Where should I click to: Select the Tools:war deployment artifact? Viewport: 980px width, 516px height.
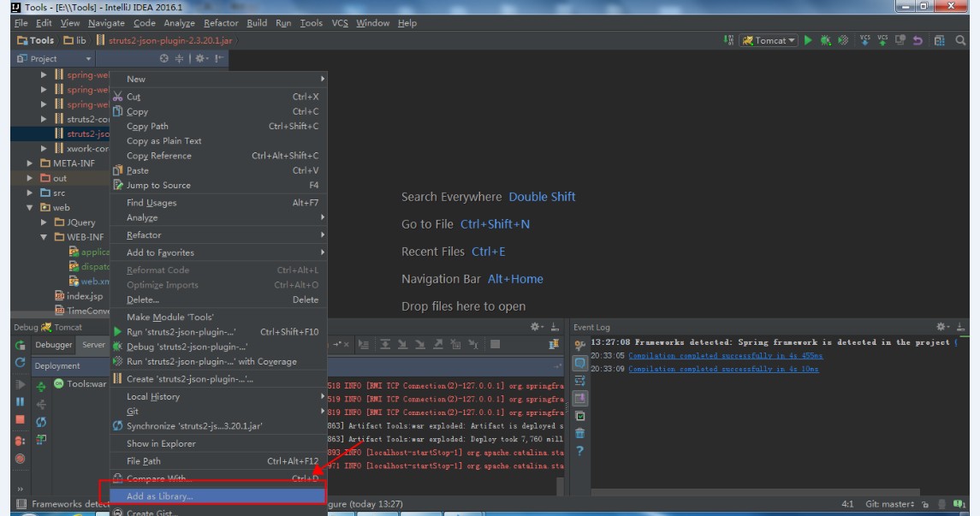coord(80,383)
